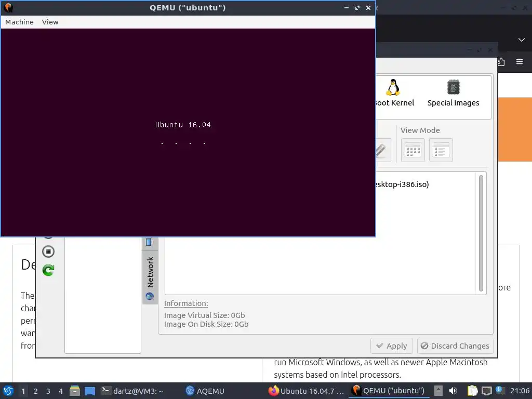Click update notifier tray icon

tap(499, 390)
